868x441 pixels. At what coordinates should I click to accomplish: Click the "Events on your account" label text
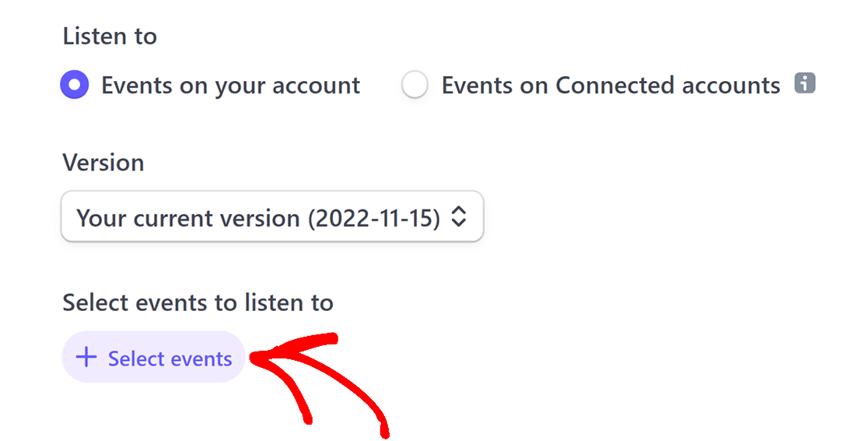click(x=230, y=85)
